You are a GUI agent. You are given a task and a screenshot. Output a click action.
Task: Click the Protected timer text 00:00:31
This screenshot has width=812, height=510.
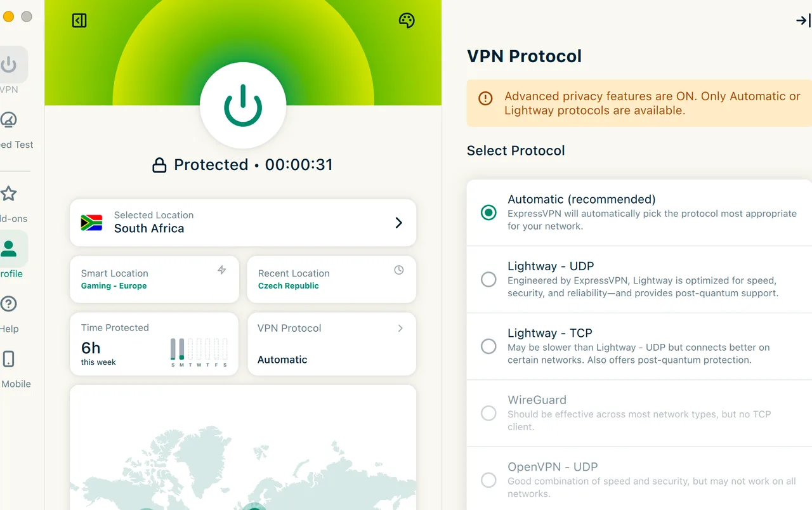[x=299, y=165]
